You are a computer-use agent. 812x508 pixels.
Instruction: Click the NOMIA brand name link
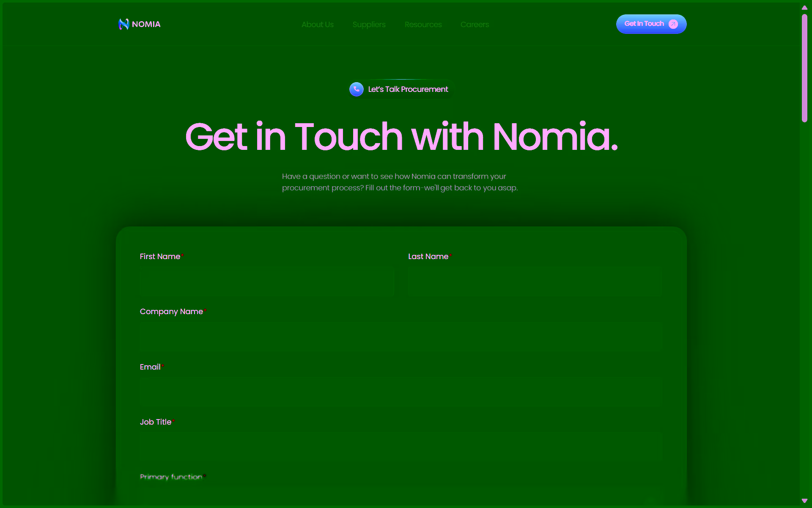pos(146,24)
